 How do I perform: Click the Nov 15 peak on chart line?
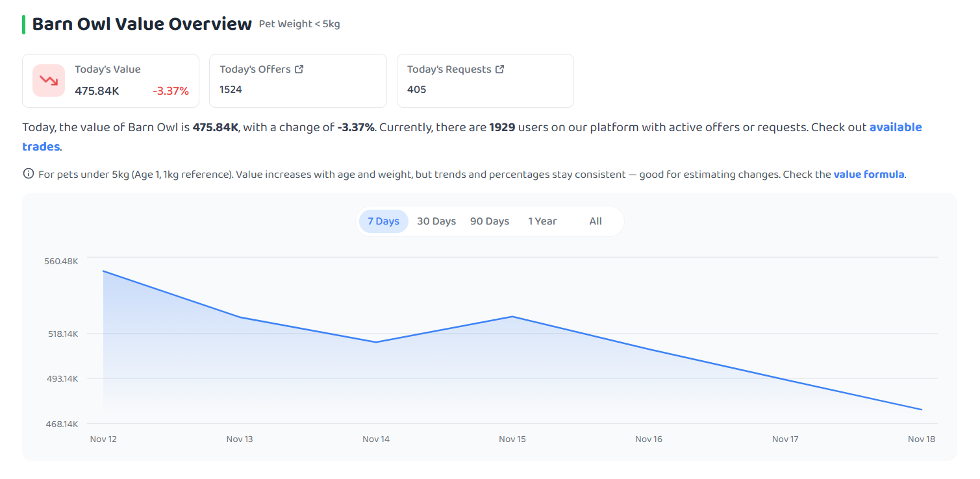[x=512, y=317]
